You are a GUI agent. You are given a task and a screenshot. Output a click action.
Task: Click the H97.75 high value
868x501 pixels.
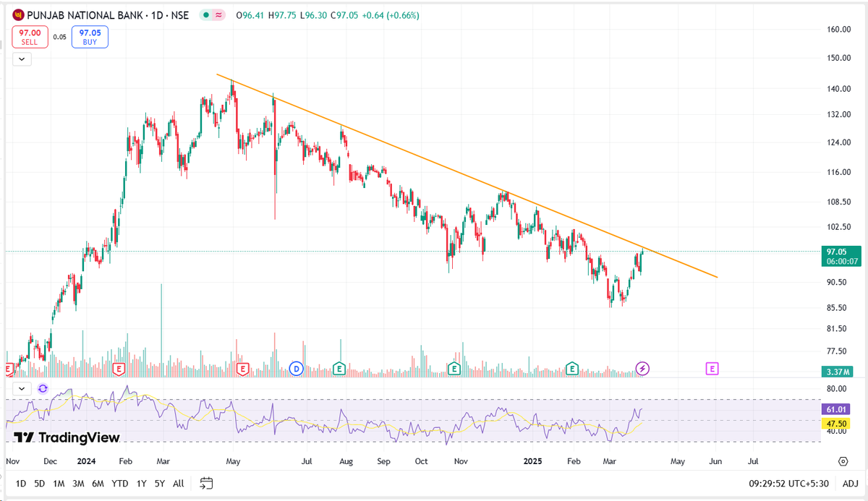283,14
